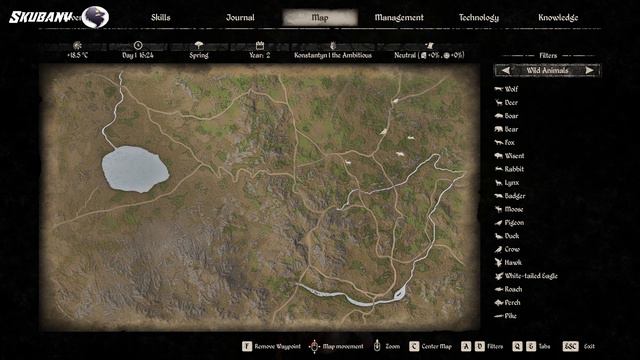This screenshot has height=360, width=640.
Task: Click the A Filters key
Action: (x=466, y=346)
